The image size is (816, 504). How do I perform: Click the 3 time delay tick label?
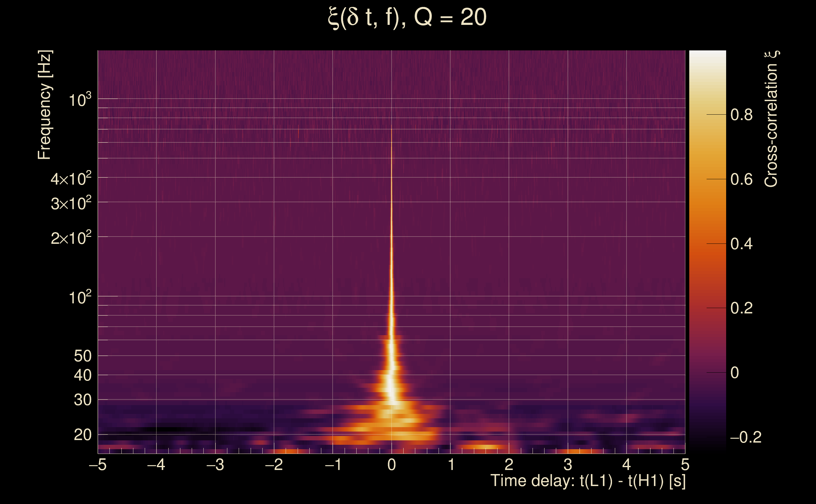[x=568, y=465]
